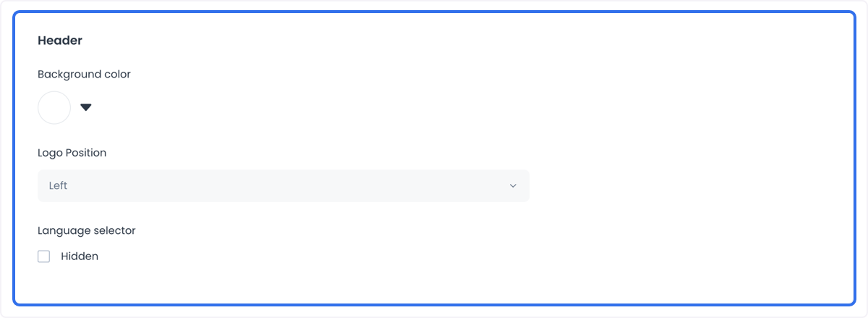Tick the square box beside Hidden
868x318 pixels.
point(44,256)
